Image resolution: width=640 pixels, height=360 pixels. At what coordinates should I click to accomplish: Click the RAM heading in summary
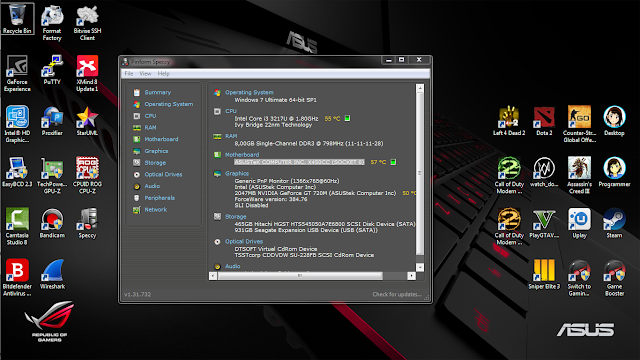point(231,136)
